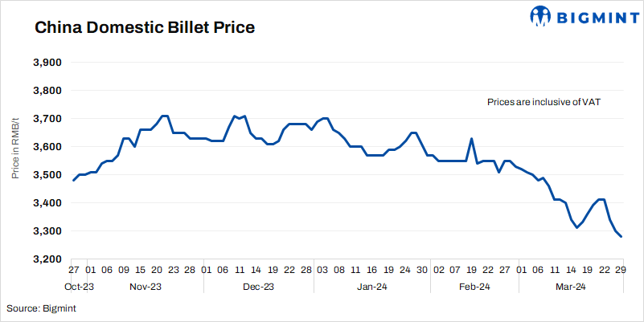Select the China Domestic Billet Price title
Screen dimensions: 644x322
tap(144, 28)
